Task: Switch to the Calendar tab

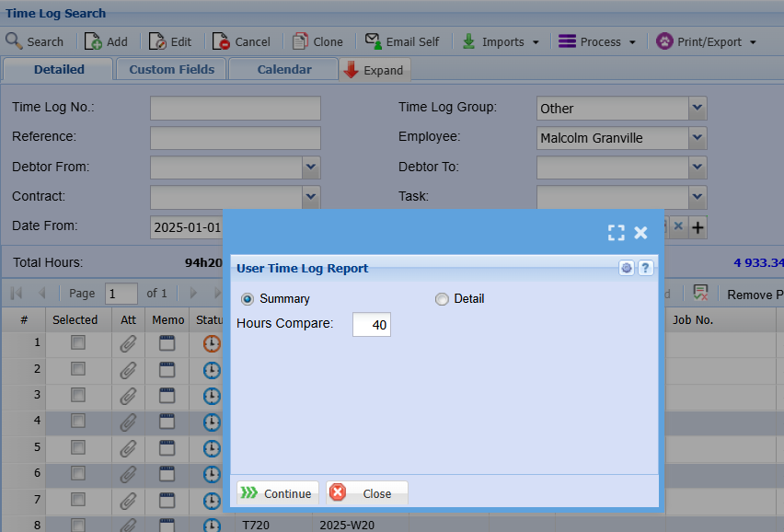Action: tap(284, 70)
